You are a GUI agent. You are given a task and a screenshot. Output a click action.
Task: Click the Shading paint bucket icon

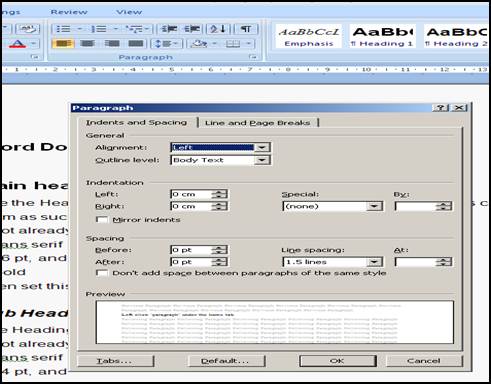pyautogui.click(x=199, y=44)
